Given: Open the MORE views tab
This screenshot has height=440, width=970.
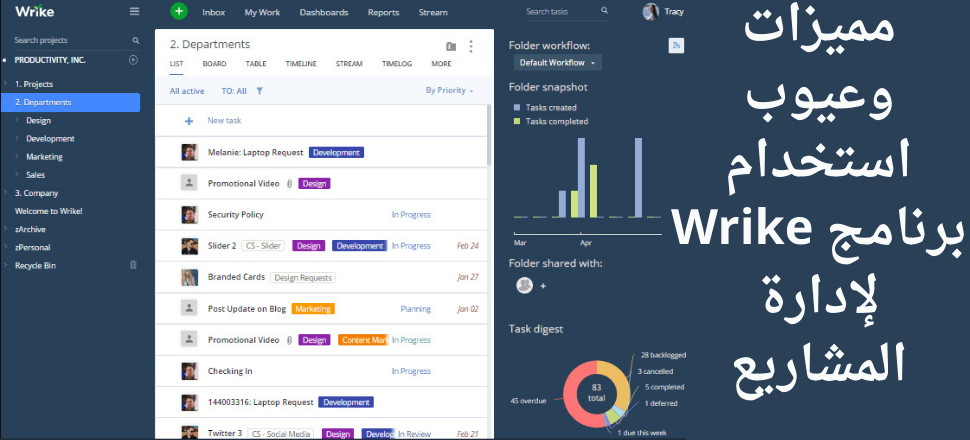Looking at the screenshot, I should point(441,64).
